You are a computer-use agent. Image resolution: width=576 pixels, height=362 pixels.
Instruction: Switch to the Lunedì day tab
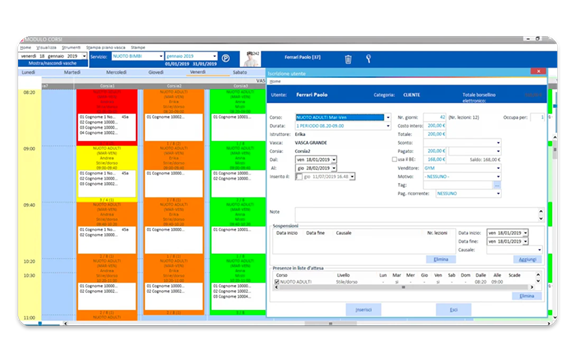point(28,72)
